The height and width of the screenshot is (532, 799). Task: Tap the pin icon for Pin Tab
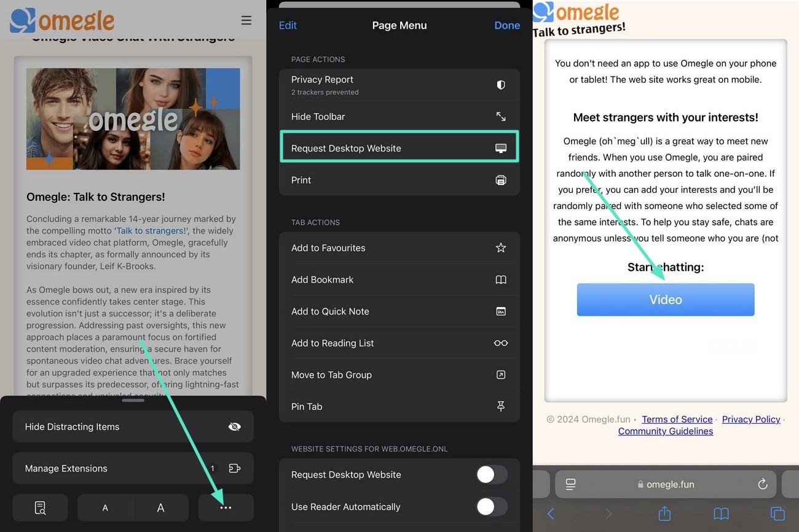[501, 406]
